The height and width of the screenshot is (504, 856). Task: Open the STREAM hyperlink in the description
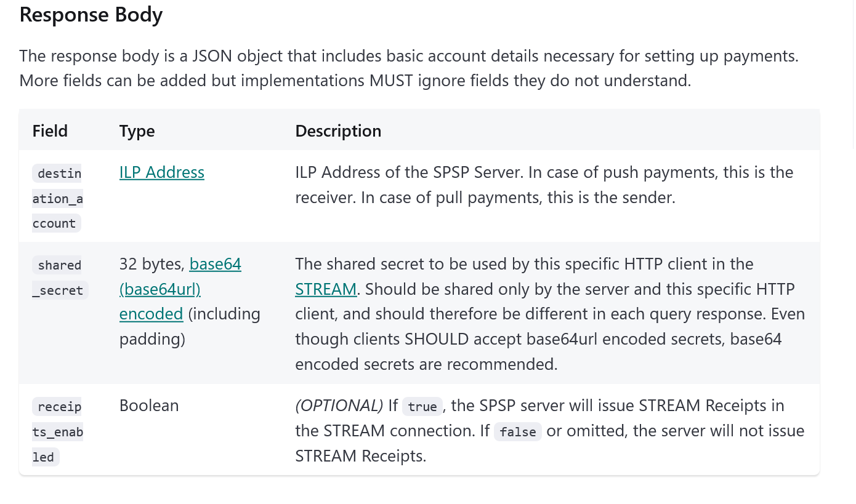326,289
